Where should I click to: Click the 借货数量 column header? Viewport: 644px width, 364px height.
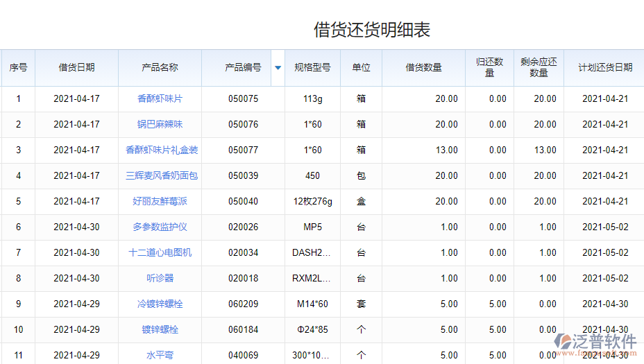click(x=423, y=68)
